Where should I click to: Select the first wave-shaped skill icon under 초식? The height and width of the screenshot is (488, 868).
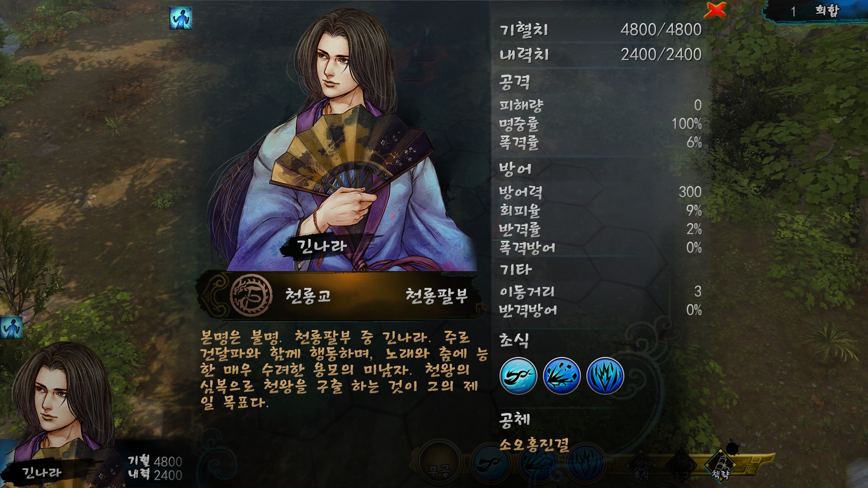click(519, 375)
